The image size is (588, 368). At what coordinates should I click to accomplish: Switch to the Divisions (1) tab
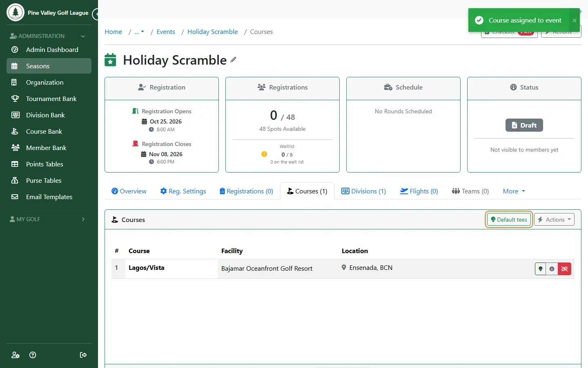click(363, 191)
